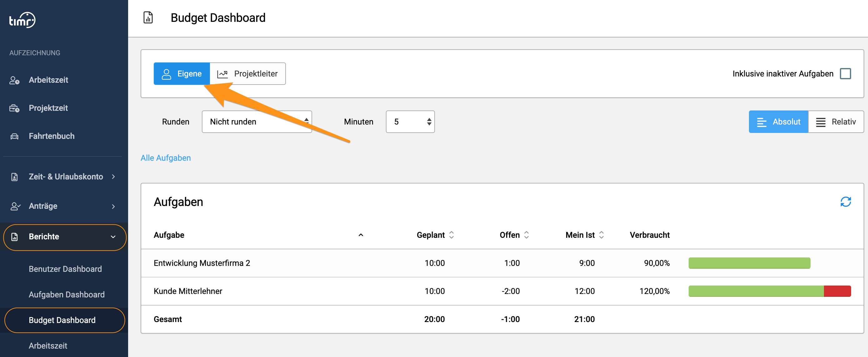Click Entwicklung Musterfirma 2 progress bar
The width and height of the screenshot is (868, 357).
(x=749, y=263)
